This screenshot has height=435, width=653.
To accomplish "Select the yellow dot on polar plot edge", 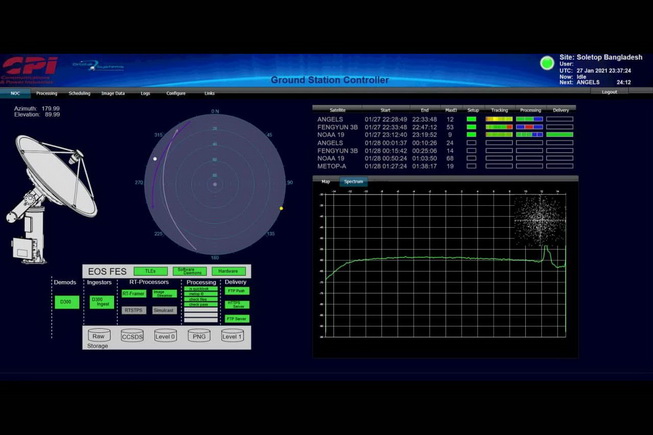I will (281, 208).
